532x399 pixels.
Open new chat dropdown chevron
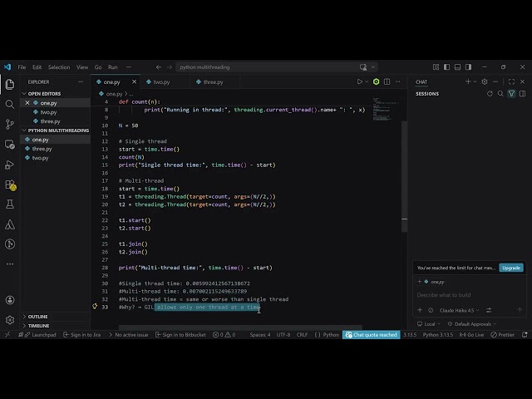[475, 81]
